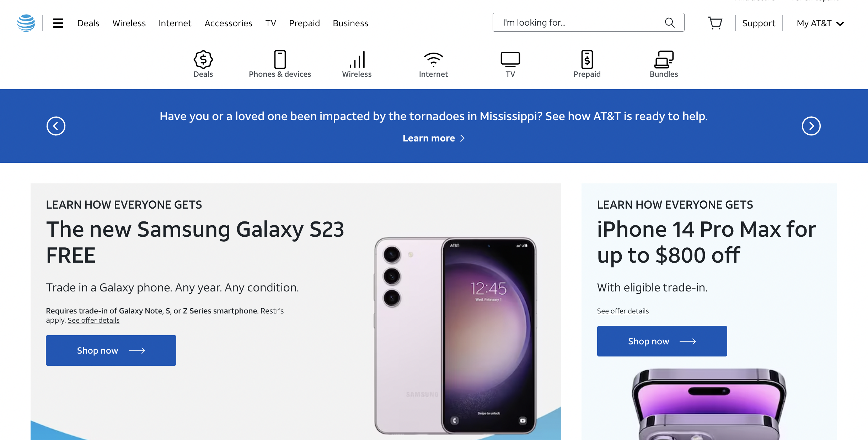The width and height of the screenshot is (868, 440).
Task: Click Shop now for Samsung Galaxy S23
Action: pos(111,350)
